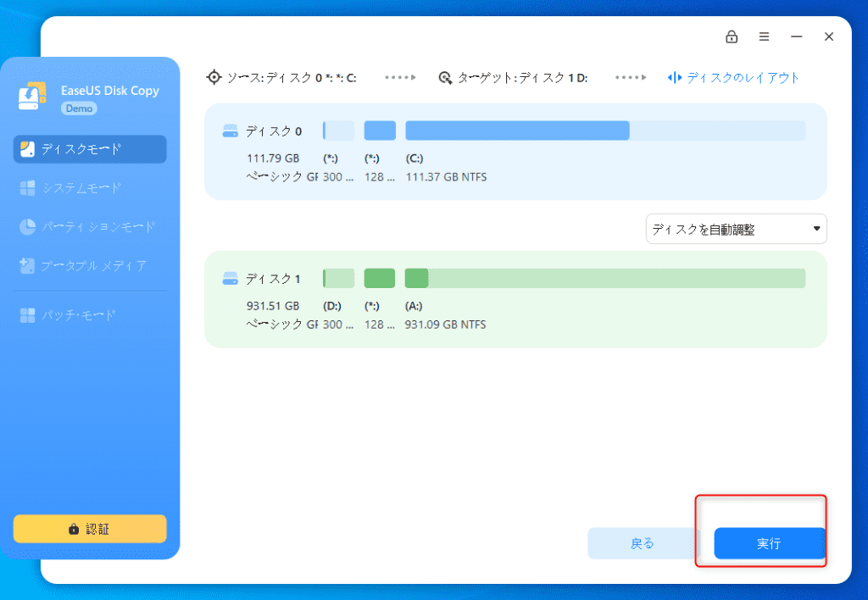This screenshot has width=868, height=600.
Task: Click the Disk 0 drive icon
Action: pyautogui.click(x=231, y=131)
